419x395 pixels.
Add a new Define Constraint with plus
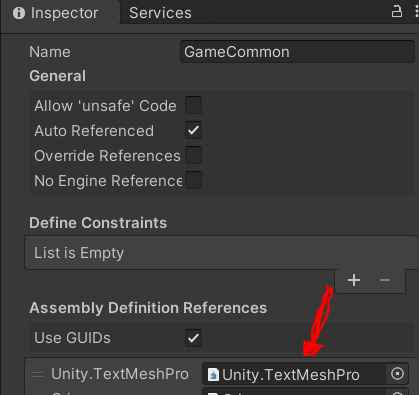tap(354, 280)
